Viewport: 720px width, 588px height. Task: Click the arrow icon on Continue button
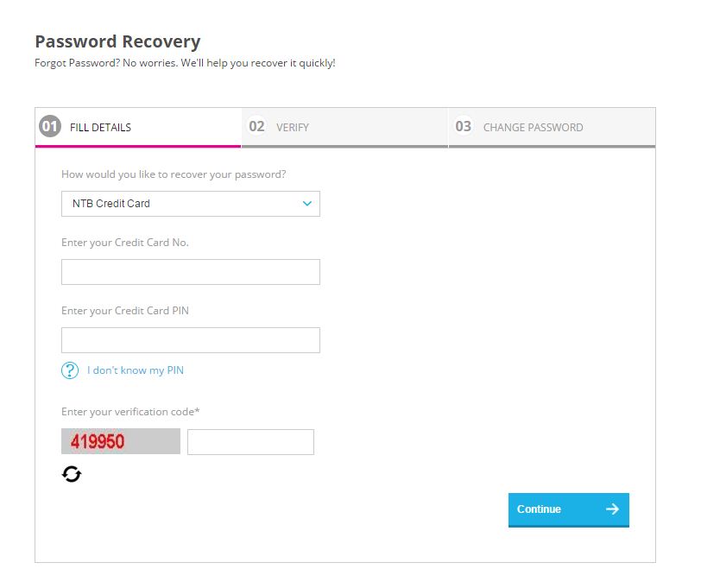click(x=612, y=509)
